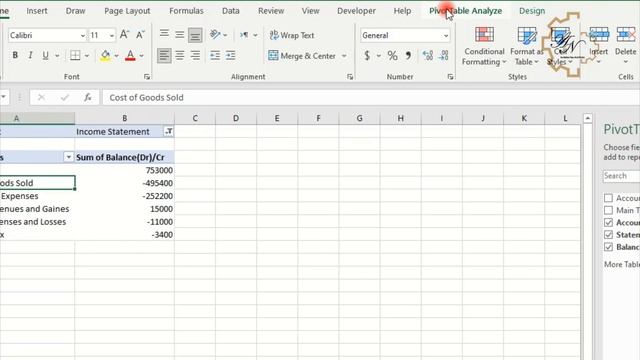Apply Underline formatting
This screenshot has width=640, height=360.
click(45, 55)
